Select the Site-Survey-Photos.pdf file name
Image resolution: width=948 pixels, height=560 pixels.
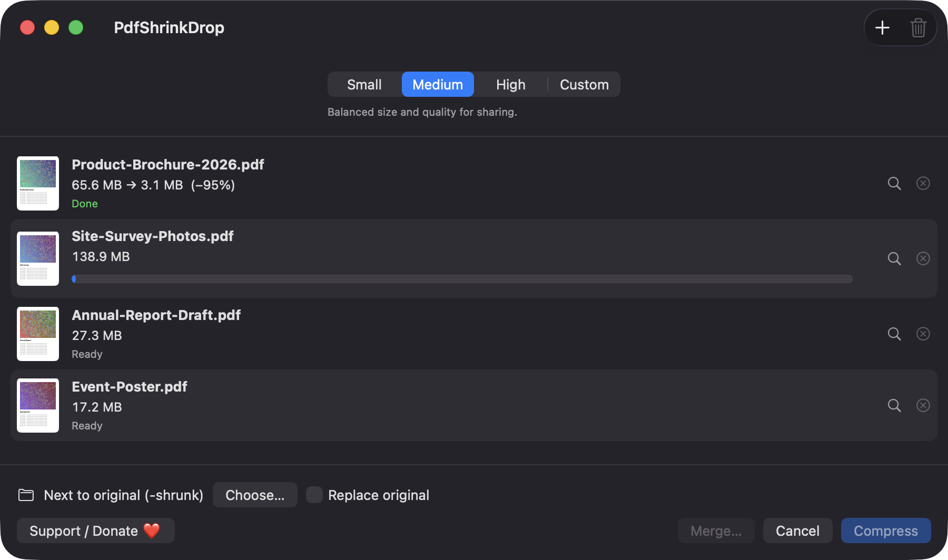tap(153, 236)
